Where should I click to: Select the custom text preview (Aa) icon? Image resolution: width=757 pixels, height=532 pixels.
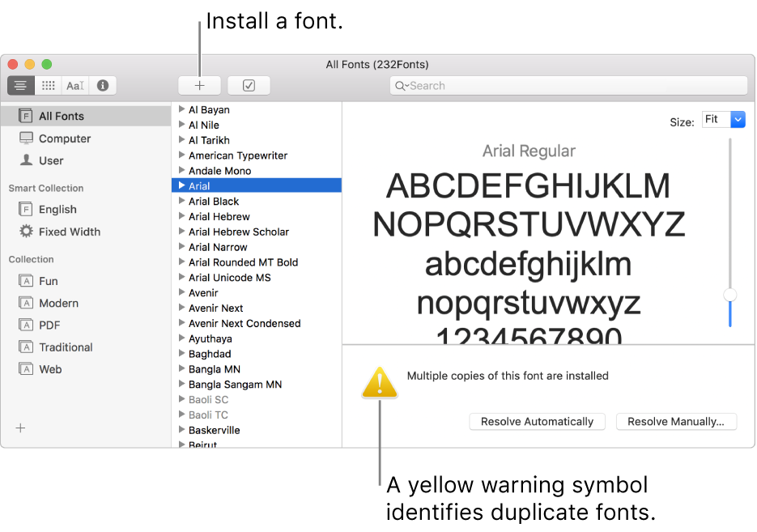(75, 86)
